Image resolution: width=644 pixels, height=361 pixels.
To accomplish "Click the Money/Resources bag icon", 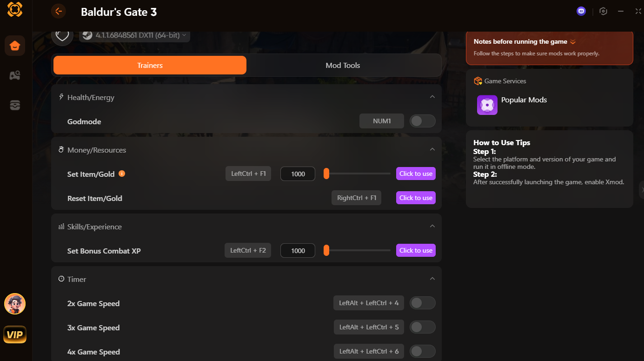I will pyautogui.click(x=61, y=150).
